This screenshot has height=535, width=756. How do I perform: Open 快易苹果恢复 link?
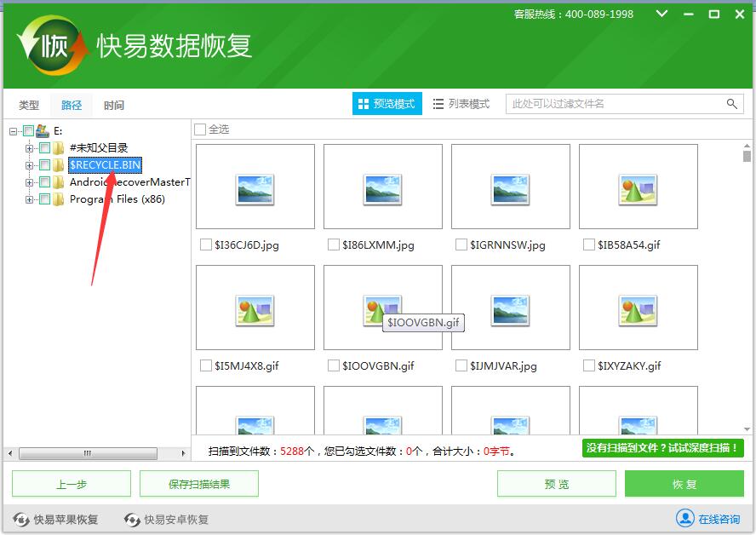tap(66, 520)
